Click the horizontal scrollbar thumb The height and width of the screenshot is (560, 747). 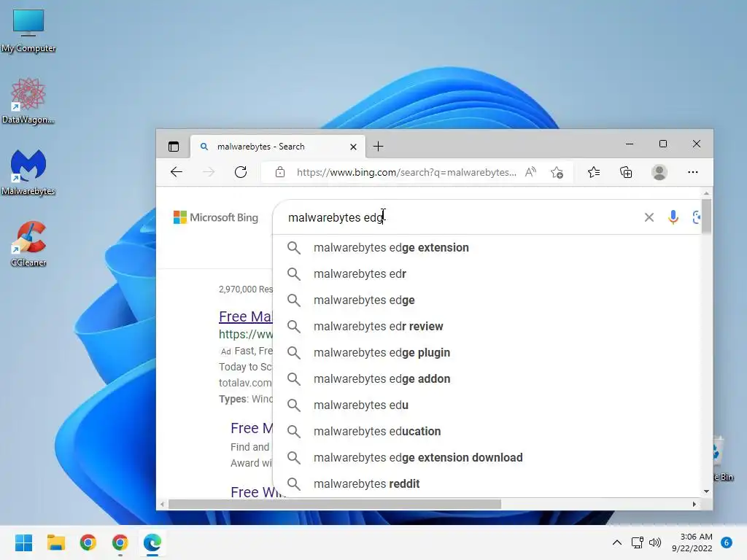click(334, 504)
